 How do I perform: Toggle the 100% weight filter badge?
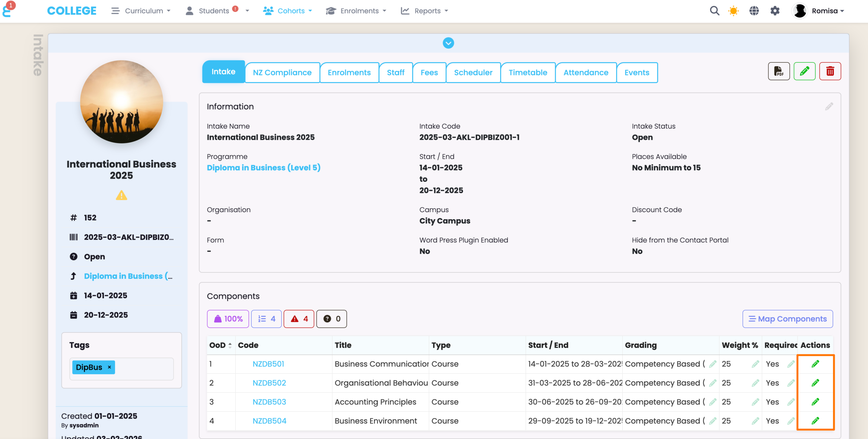point(228,319)
